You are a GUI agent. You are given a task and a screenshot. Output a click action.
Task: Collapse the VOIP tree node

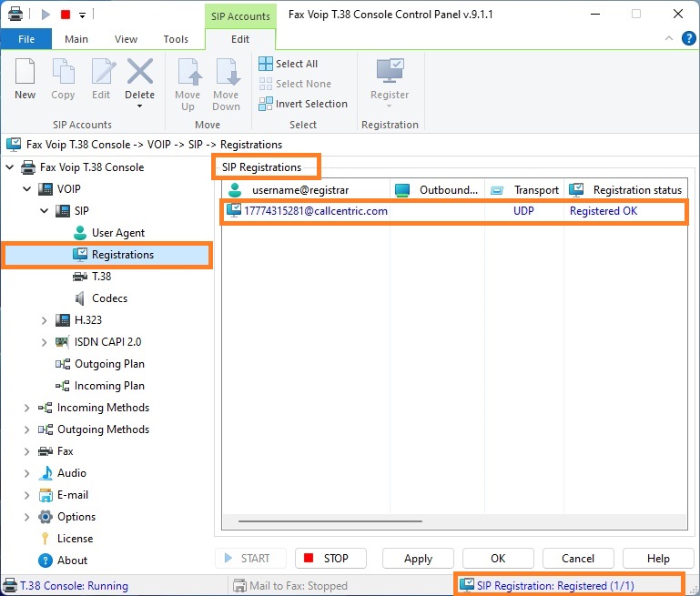(27, 189)
